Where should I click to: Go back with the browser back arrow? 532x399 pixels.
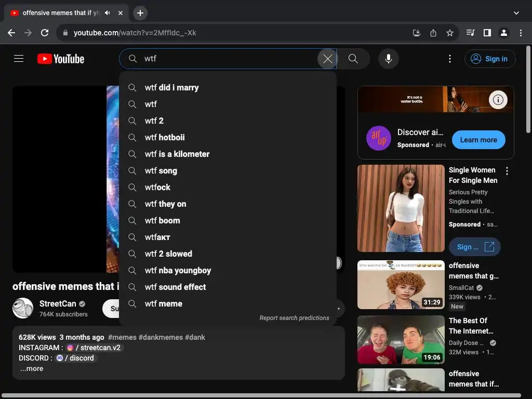11,33
